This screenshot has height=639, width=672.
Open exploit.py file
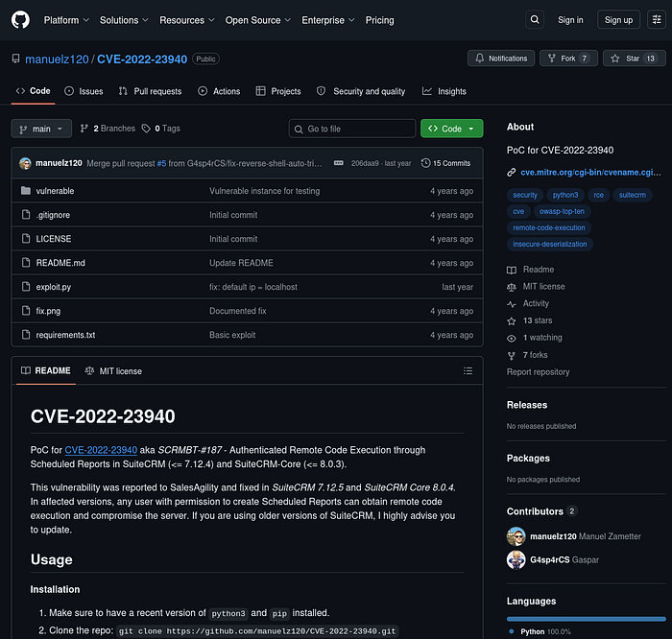click(53, 287)
